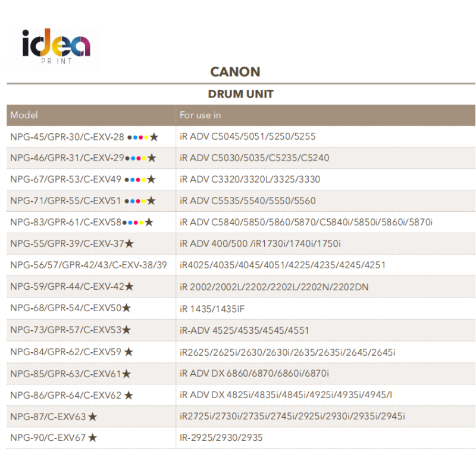
Task: Click the star next to NPG-87/C-EXV63
Action: pyautogui.click(x=93, y=416)
